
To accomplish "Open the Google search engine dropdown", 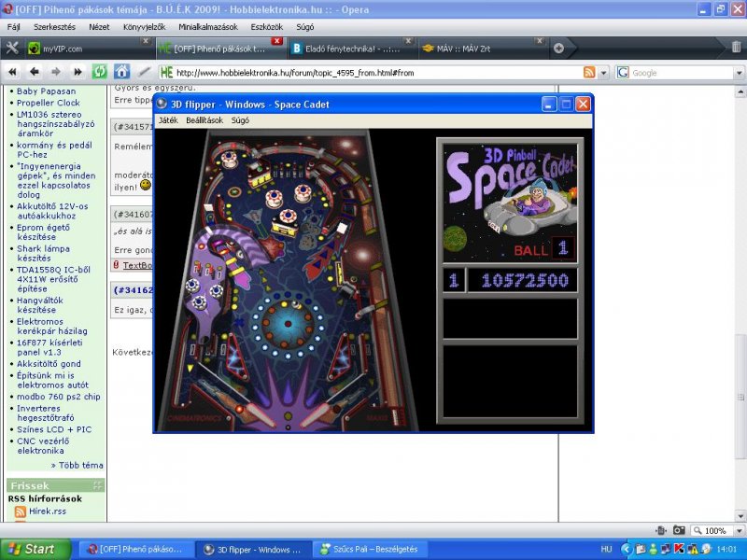I will click(739, 73).
